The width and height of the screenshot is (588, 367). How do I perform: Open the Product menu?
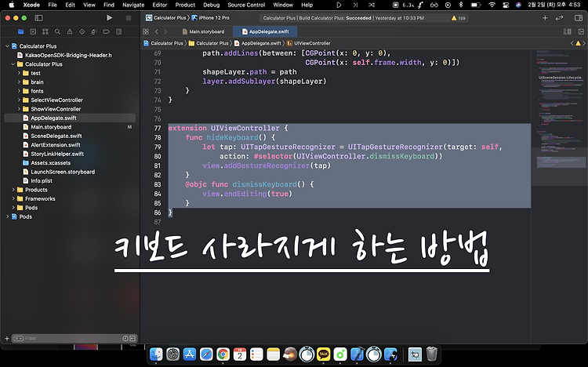click(185, 5)
